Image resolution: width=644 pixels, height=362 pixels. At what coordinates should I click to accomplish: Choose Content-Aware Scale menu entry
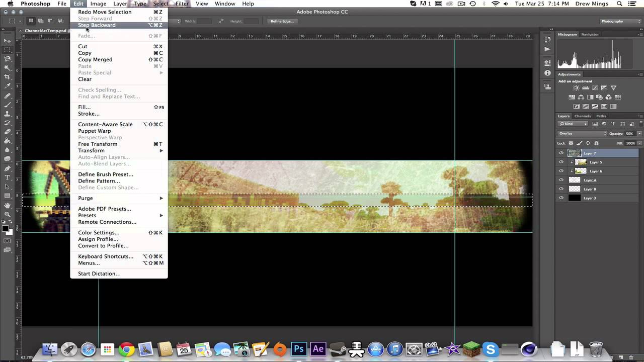coord(119,124)
